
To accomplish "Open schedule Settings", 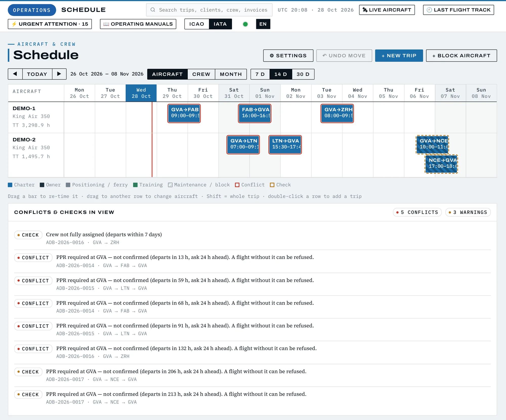I will coord(288,55).
